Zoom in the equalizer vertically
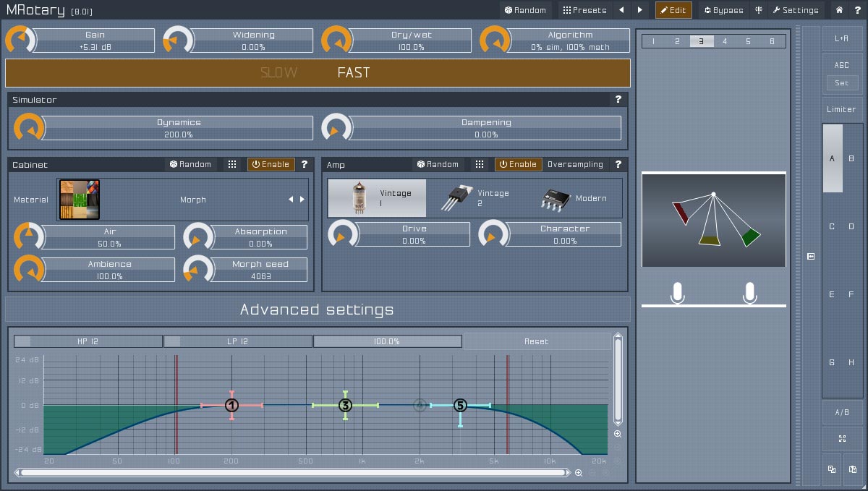 click(618, 434)
